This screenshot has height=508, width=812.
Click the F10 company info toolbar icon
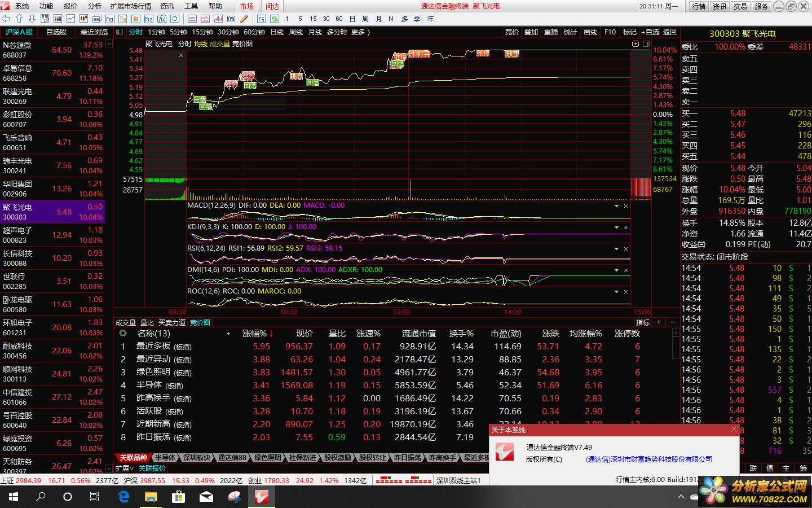click(109, 19)
